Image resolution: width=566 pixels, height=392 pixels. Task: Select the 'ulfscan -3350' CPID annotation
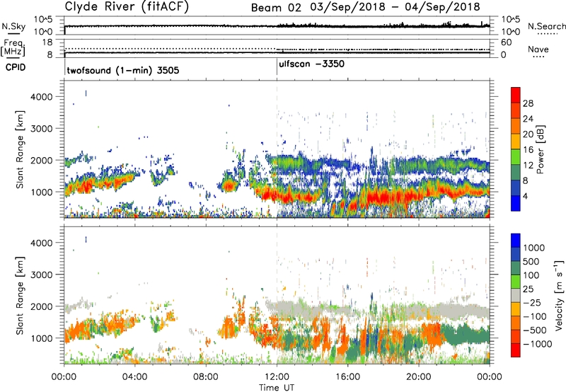coord(312,64)
